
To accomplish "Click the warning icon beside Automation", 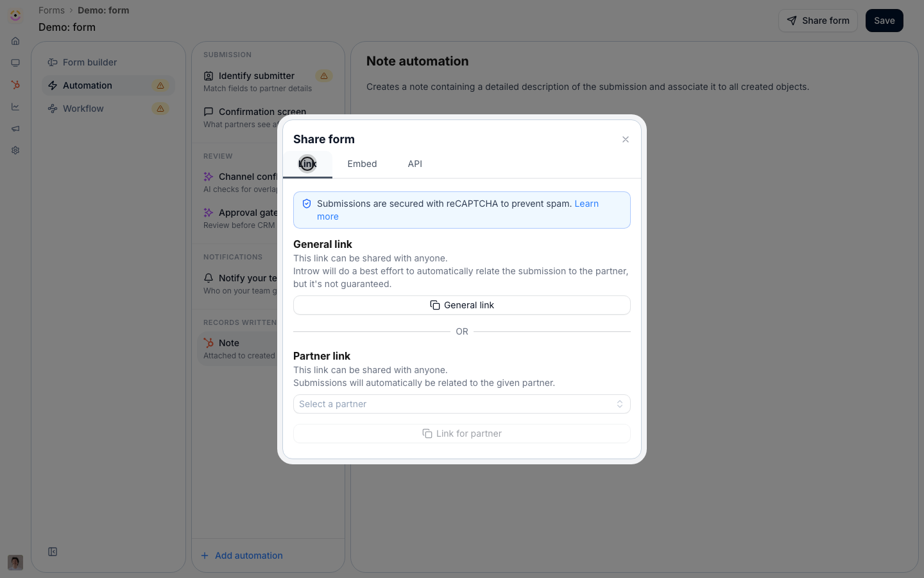I will coord(160,85).
